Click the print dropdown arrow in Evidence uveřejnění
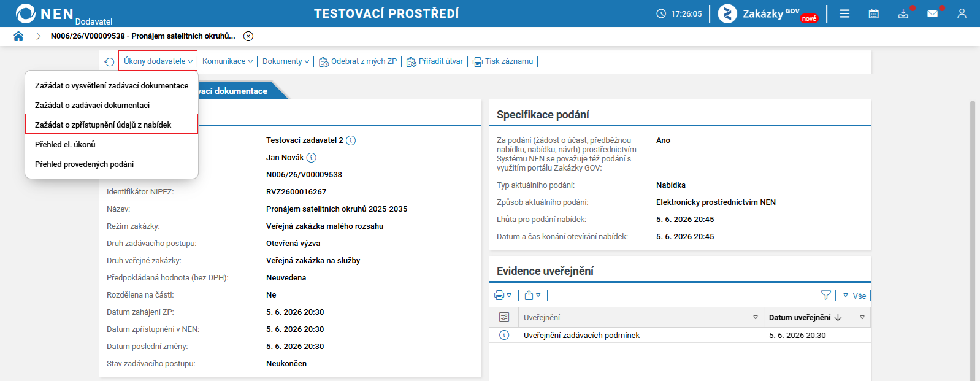980x381 pixels. [x=509, y=295]
